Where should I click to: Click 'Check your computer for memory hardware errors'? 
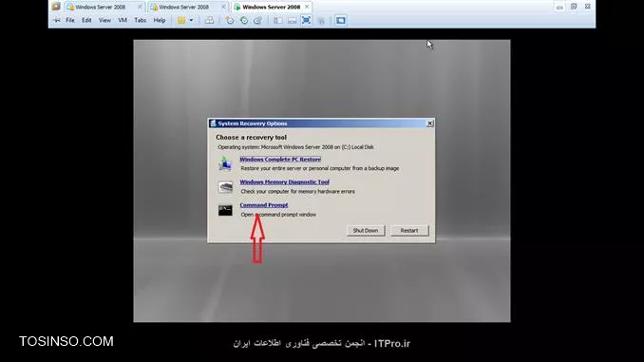(x=297, y=192)
